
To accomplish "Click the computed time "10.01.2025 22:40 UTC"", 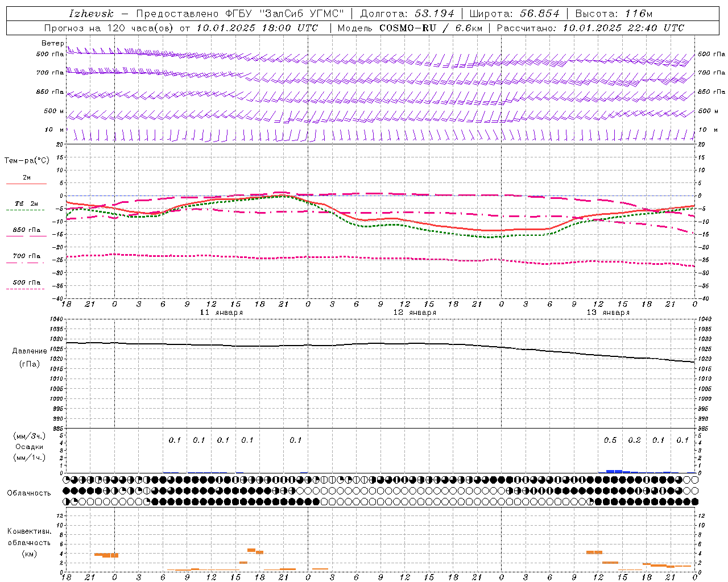I will 623,28.
